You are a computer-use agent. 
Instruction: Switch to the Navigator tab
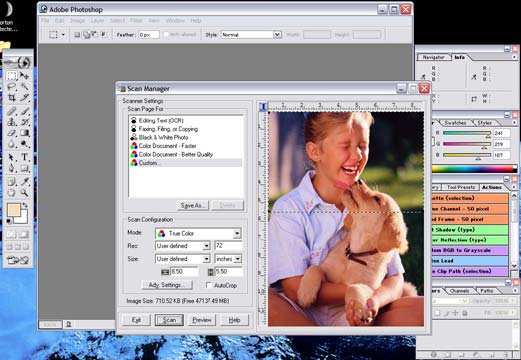(433, 57)
